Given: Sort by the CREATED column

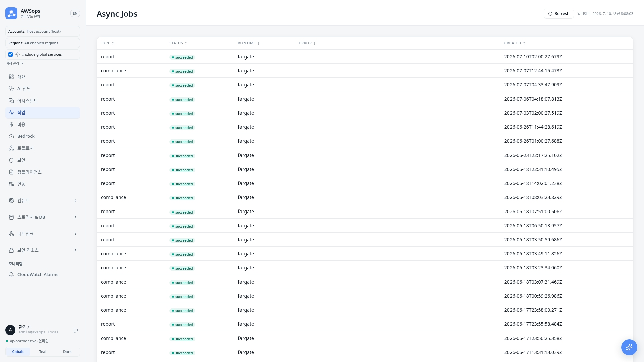Looking at the screenshot, I should (515, 43).
